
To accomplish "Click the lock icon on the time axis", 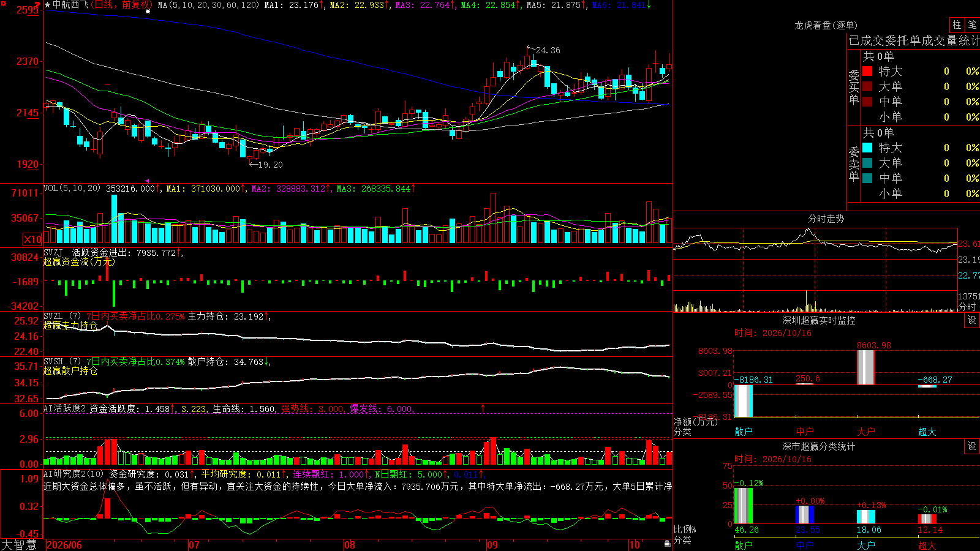I will point(668,544).
